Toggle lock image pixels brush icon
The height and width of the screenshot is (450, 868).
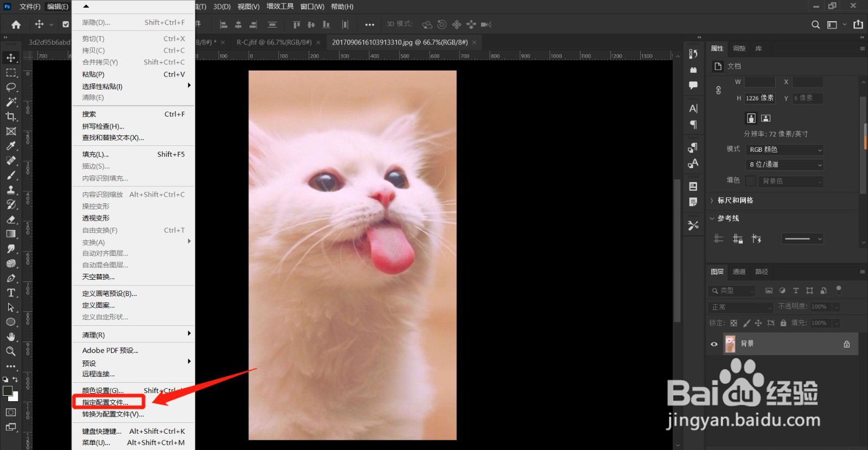[746, 323]
